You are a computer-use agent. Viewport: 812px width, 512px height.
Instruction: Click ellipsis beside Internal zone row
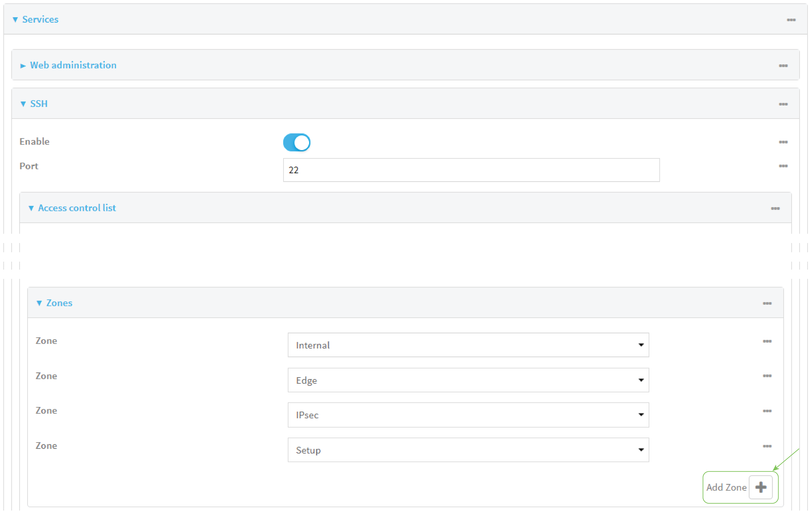767,341
